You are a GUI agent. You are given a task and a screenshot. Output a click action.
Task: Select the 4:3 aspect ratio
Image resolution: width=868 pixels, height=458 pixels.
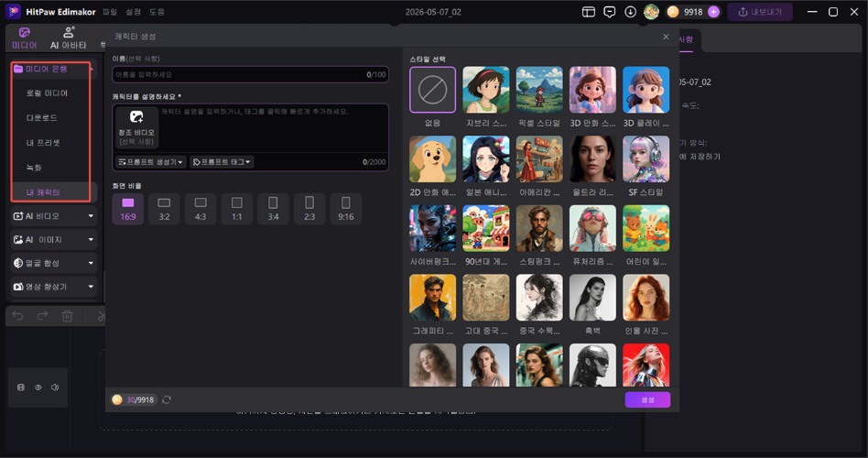pyautogui.click(x=201, y=209)
